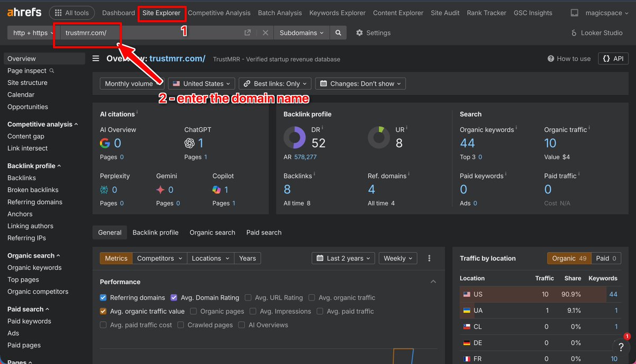The height and width of the screenshot is (364, 636).
Task: Click the Backlinks count 8
Action: [287, 189]
